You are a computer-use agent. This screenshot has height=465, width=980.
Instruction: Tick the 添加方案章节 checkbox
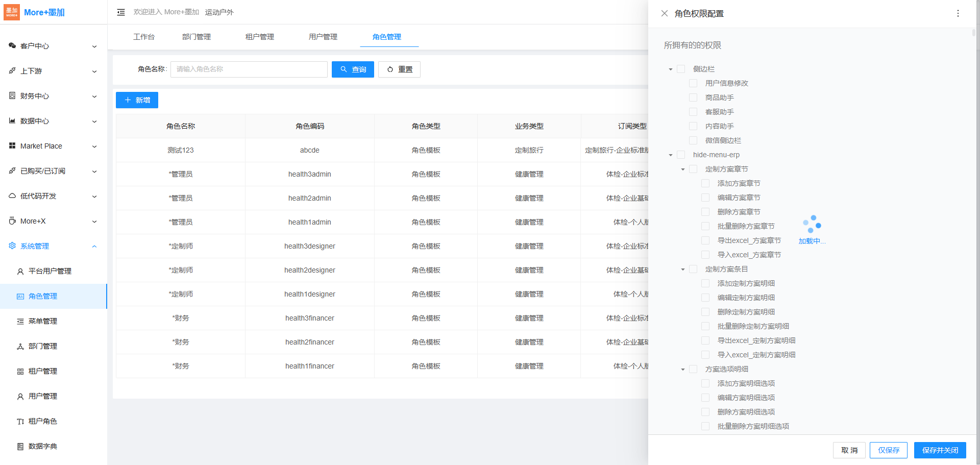[x=705, y=183]
